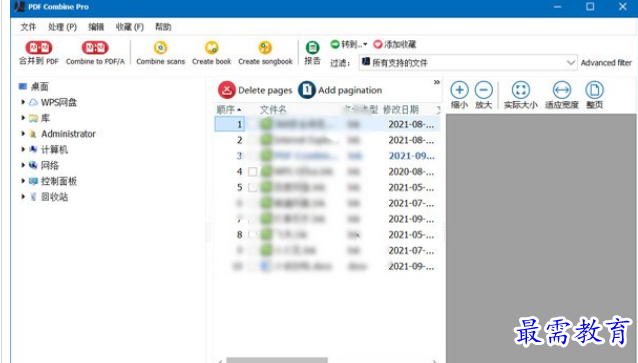The height and width of the screenshot is (363, 638).
Task: Expand the Administrator tree node
Action: 23,133
